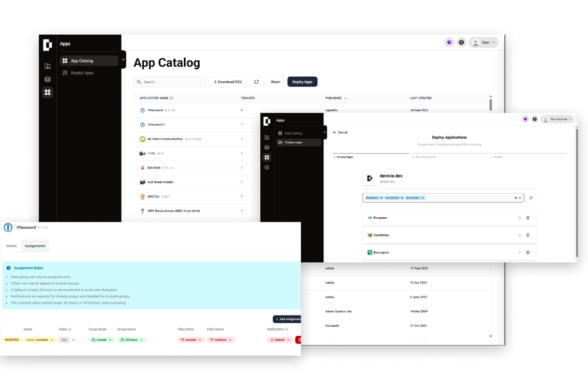Select App Catalog in the App Catalog window sidebar
Image resolution: width=588 pixels, height=390 pixels.
tap(89, 61)
